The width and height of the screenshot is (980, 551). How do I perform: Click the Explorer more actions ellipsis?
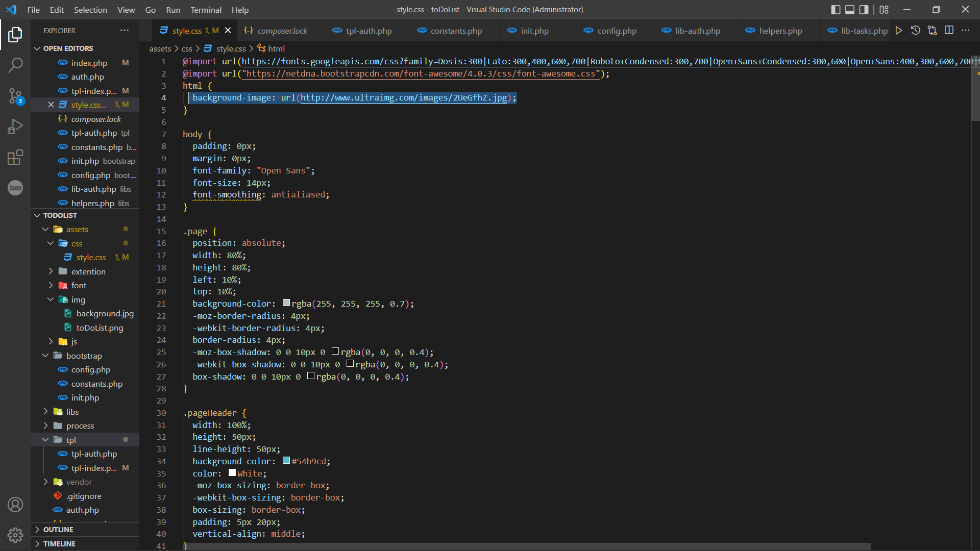point(125,31)
